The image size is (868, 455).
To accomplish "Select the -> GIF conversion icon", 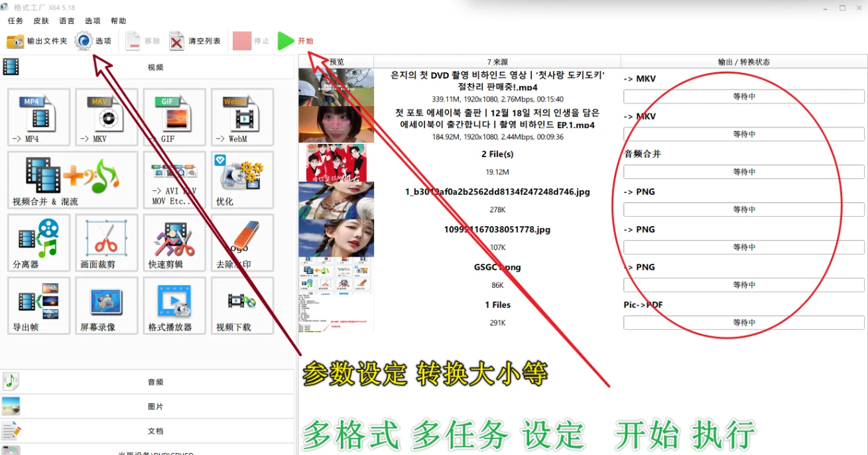I will click(x=174, y=117).
